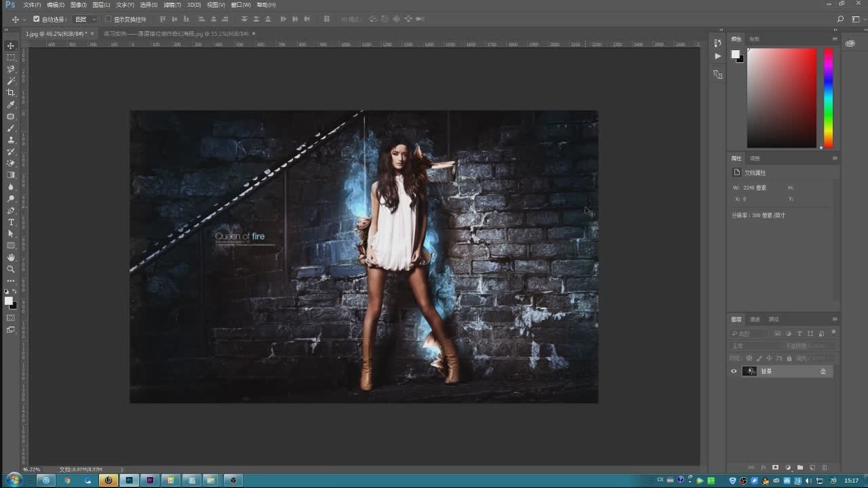This screenshot has width=868, height=488.
Task: Click the 背景 layer thumbnail
Action: tap(750, 371)
